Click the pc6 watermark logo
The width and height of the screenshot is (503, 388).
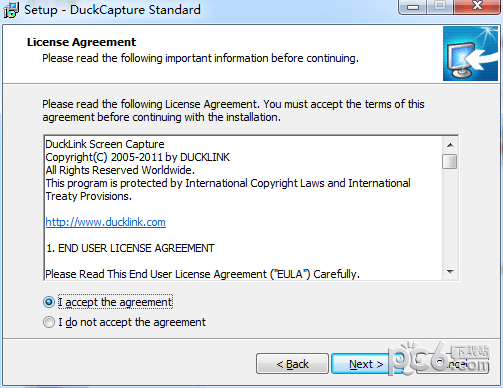point(439,359)
